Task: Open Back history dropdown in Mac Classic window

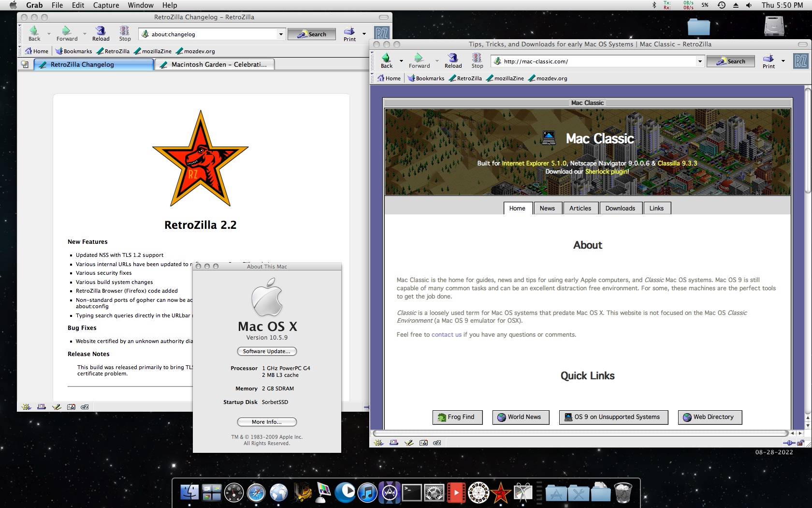Action: click(x=401, y=61)
